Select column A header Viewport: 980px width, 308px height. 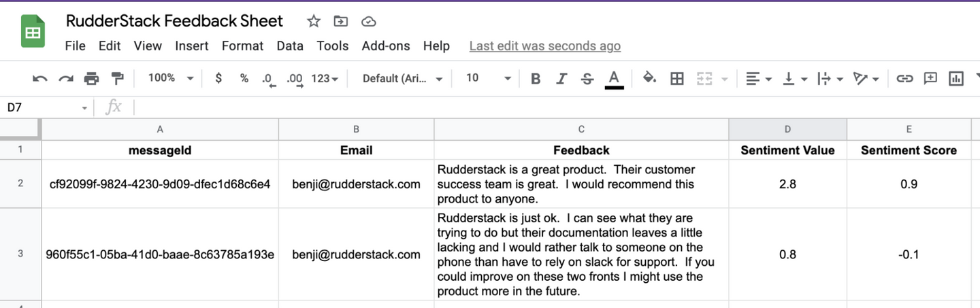pos(160,129)
